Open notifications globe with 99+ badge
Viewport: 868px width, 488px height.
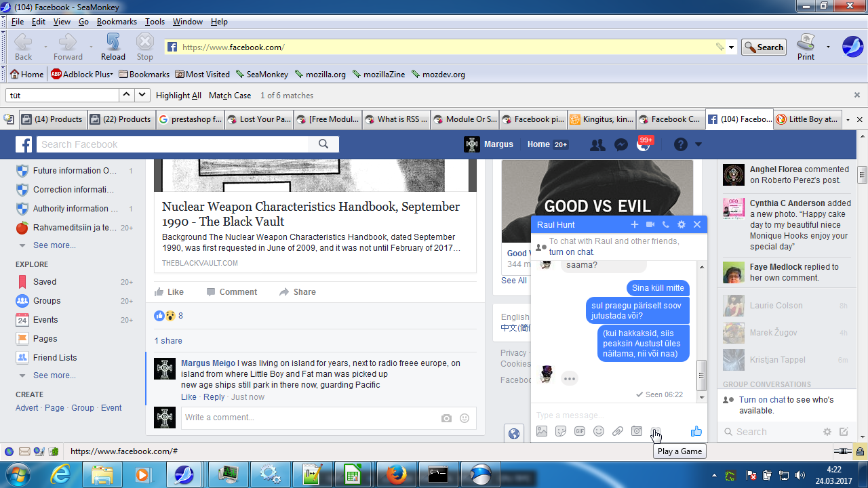pos(643,144)
